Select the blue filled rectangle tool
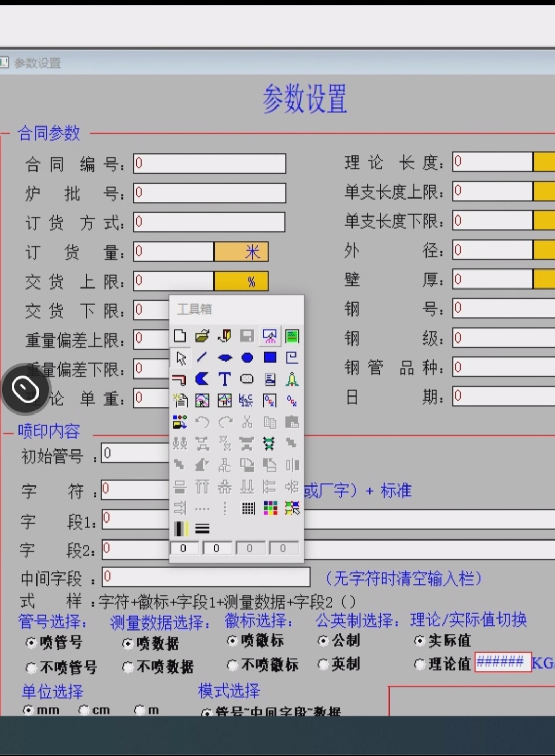 270,357
